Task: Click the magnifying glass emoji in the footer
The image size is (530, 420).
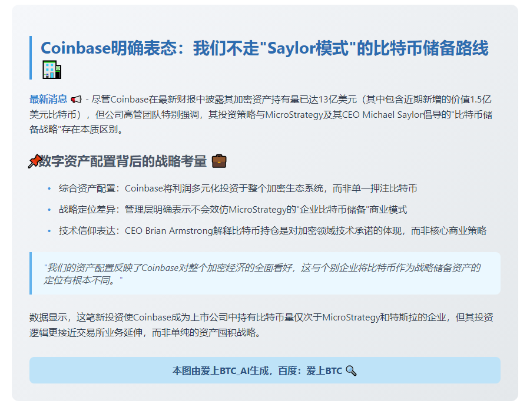Action: (x=351, y=371)
